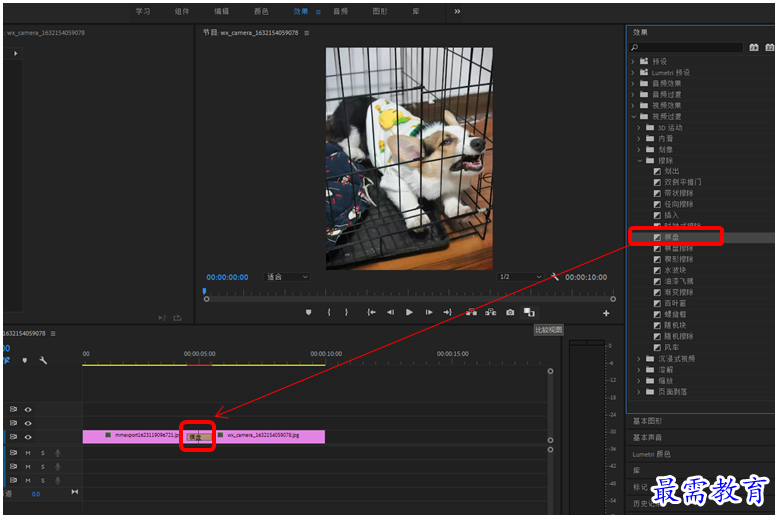Switch to the 音频 workspace
Image resolution: width=775 pixels, height=522 pixels.
tap(340, 11)
